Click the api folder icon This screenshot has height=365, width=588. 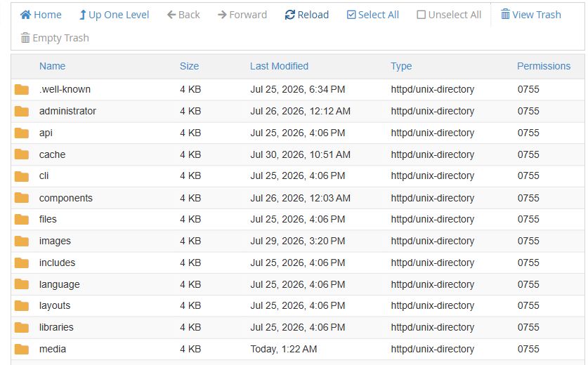[x=22, y=133]
